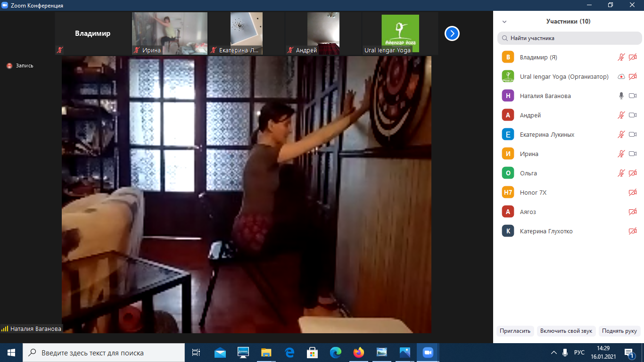The width and height of the screenshot is (644, 362).
Task: Open the File Explorer taskbar icon
Action: pos(266,353)
